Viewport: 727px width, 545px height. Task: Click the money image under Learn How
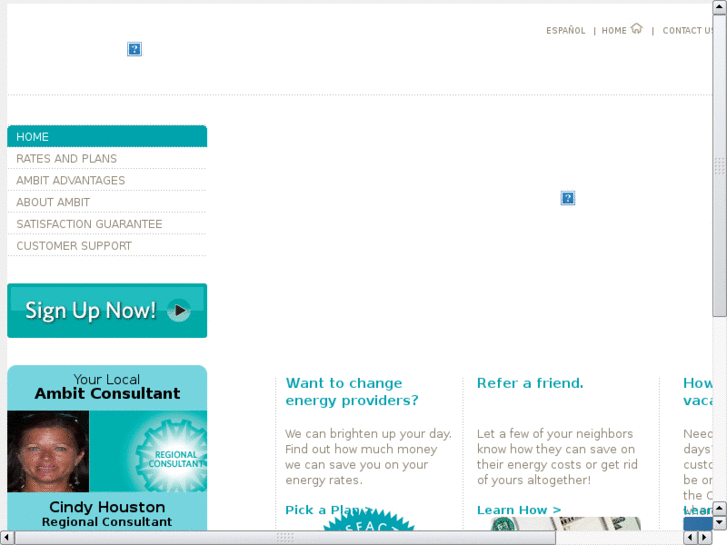coord(566,524)
